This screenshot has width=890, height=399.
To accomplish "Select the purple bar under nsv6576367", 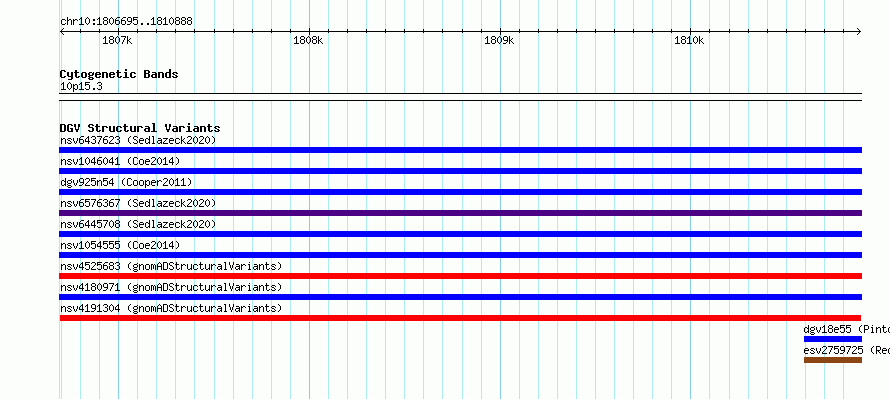I will tap(460, 213).
